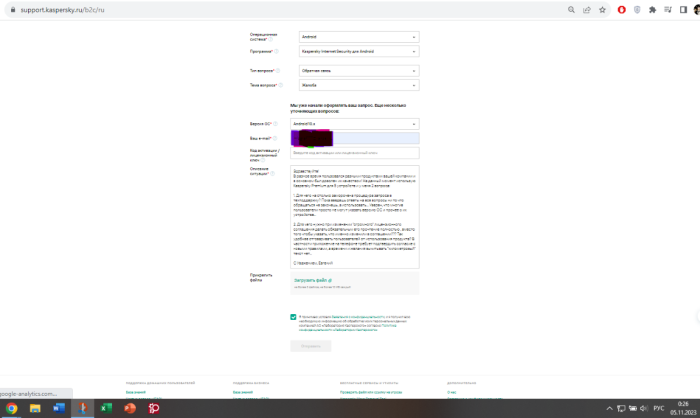The image size is (700, 418).
Task: Toggle the browser side panel icon
Action: 683,10
